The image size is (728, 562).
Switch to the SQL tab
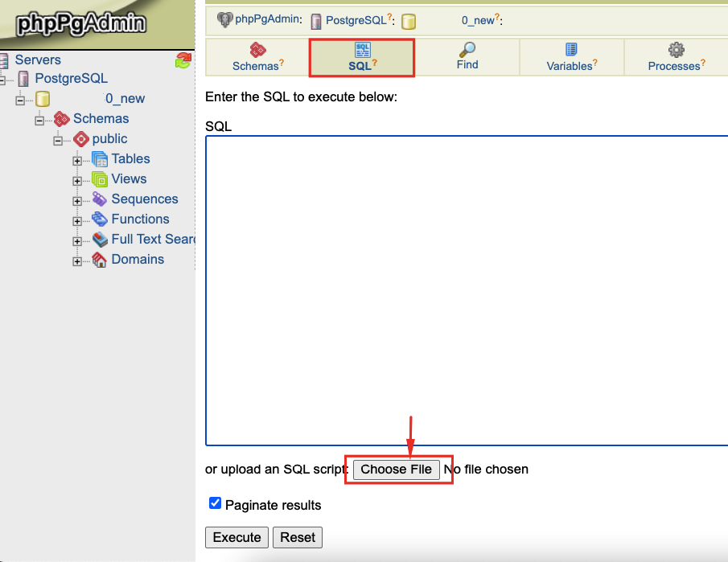(x=362, y=58)
